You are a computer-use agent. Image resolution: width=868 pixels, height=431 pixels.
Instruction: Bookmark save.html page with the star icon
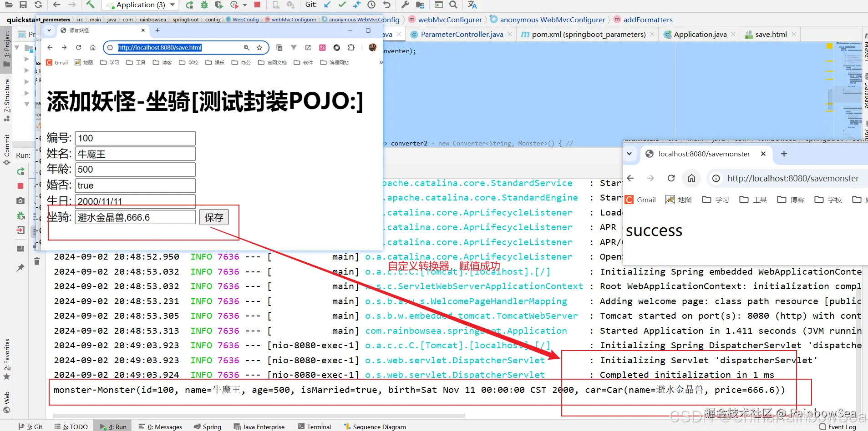click(x=259, y=47)
